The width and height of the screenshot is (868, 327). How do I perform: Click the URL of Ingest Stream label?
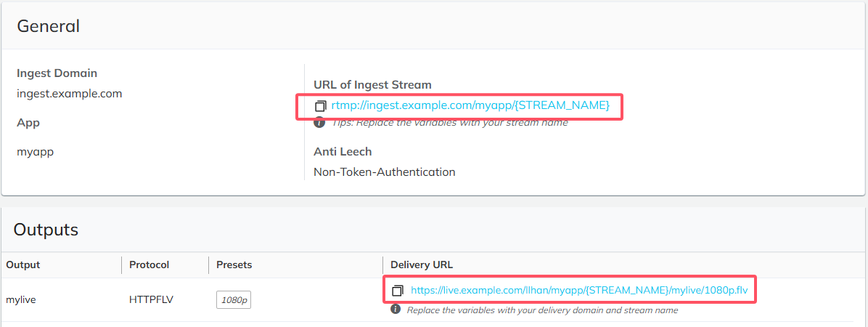point(372,85)
